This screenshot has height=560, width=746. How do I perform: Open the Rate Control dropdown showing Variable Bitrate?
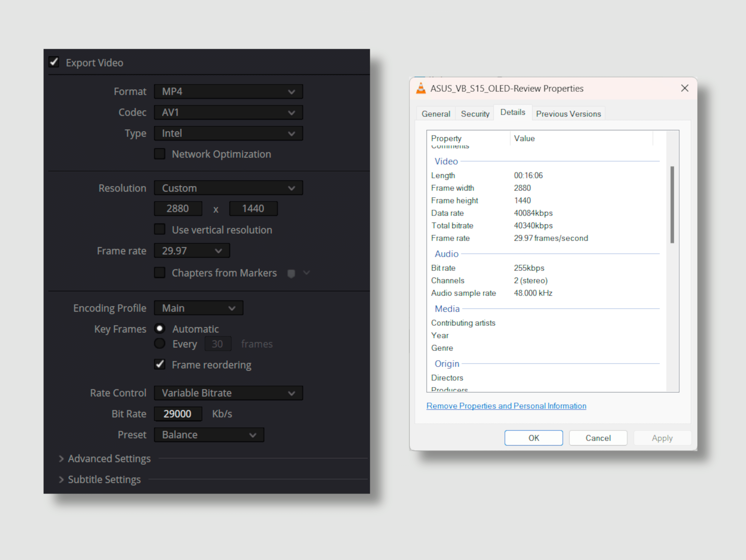(228, 393)
